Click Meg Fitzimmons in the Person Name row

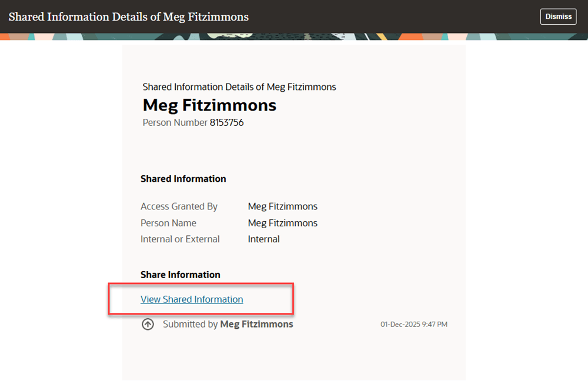tap(282, 222)
